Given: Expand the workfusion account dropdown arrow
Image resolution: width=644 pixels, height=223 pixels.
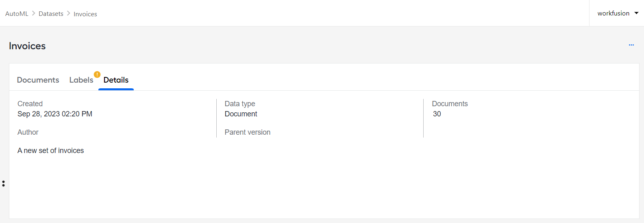Looking at the screenshot, I should [636, 13].
